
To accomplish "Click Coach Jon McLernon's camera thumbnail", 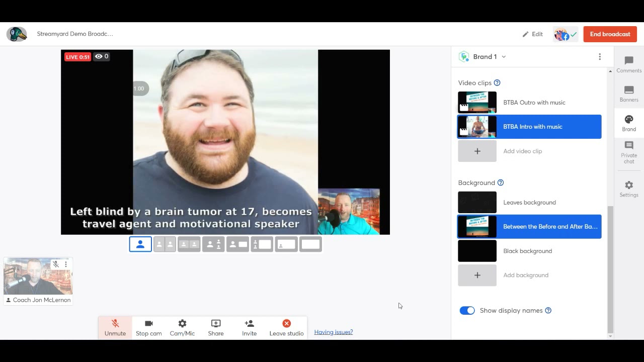I will coord(38,276).
